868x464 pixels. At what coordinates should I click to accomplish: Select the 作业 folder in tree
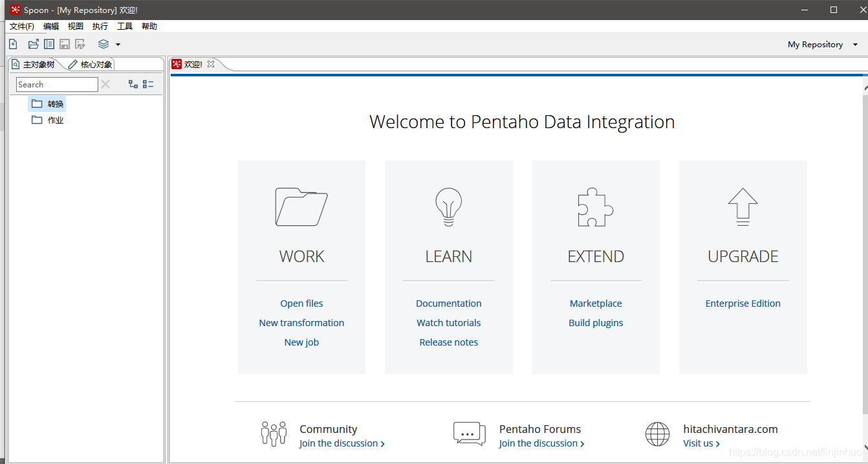pos(47,120)
